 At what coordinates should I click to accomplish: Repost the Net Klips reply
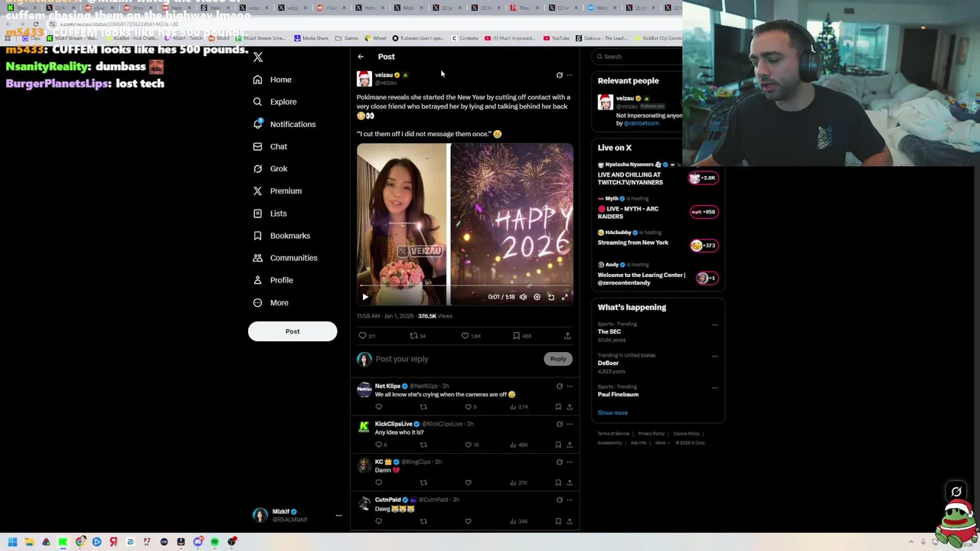pyautogui.click(x=423, y=407)
